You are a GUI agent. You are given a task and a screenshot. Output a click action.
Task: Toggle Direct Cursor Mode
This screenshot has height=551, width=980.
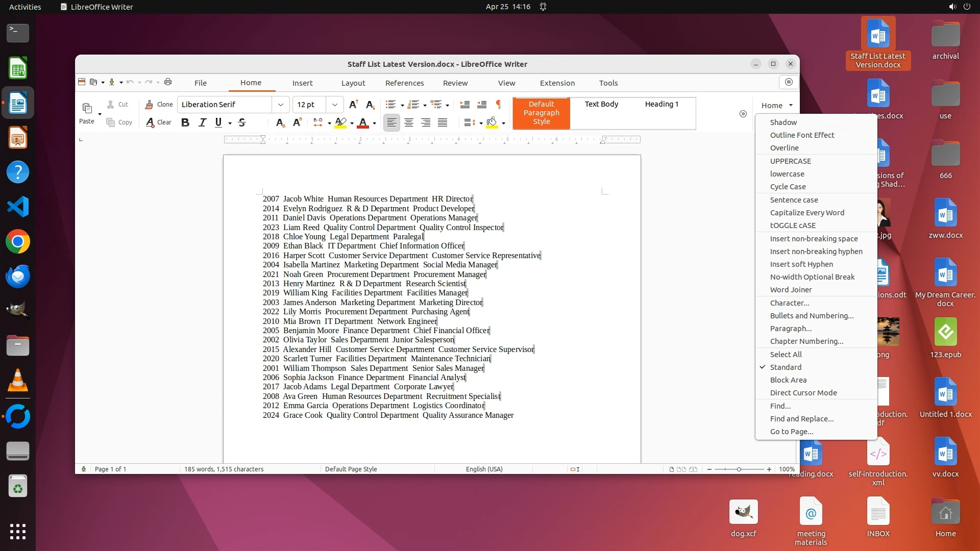(803, 393)
